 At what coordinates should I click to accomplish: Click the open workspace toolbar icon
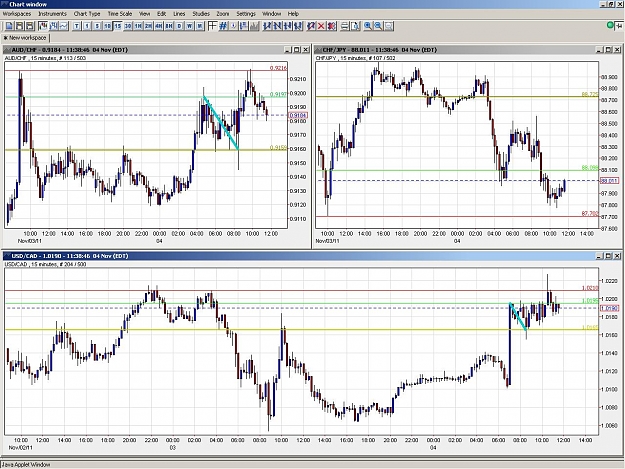19,26
